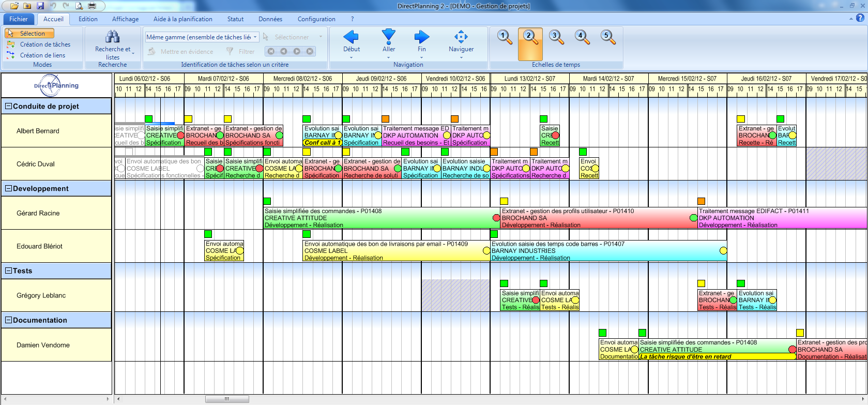868x405 pixels.
Task: Switch to Création de tâches mode
Action: click(x=39, y=44)
